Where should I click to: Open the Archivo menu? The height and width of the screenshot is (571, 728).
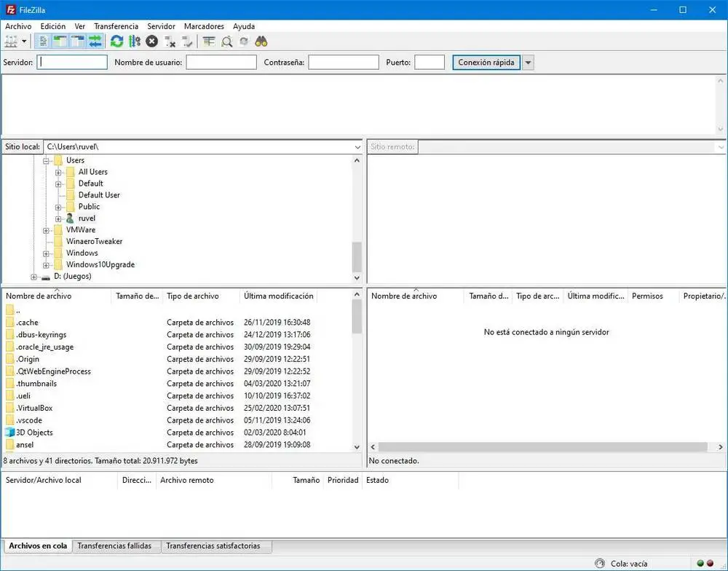tap(18, 26)
